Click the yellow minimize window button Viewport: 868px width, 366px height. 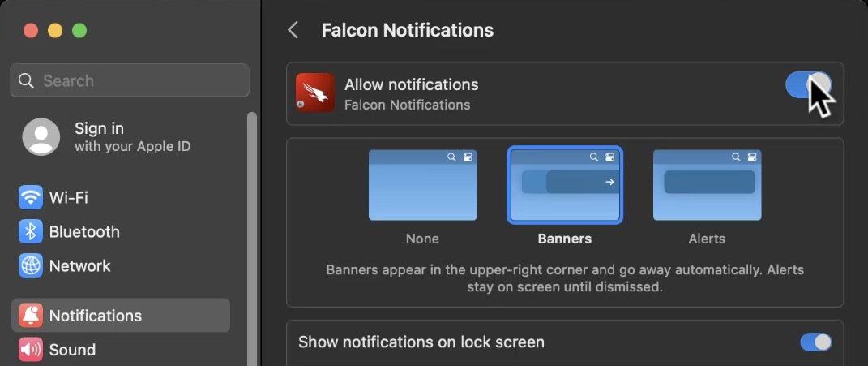(55, 31)
